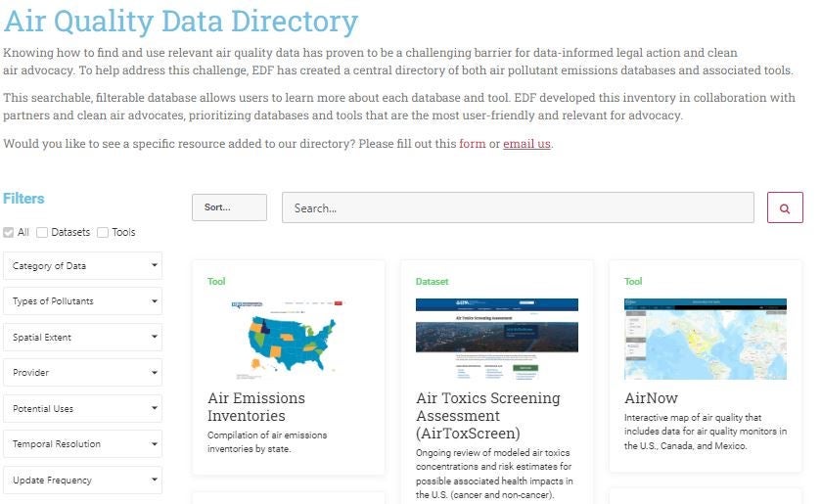Viewport: 821px width, 504px height.
Task: Check the All filter checkbox
Action: click(x=9, y=233)
